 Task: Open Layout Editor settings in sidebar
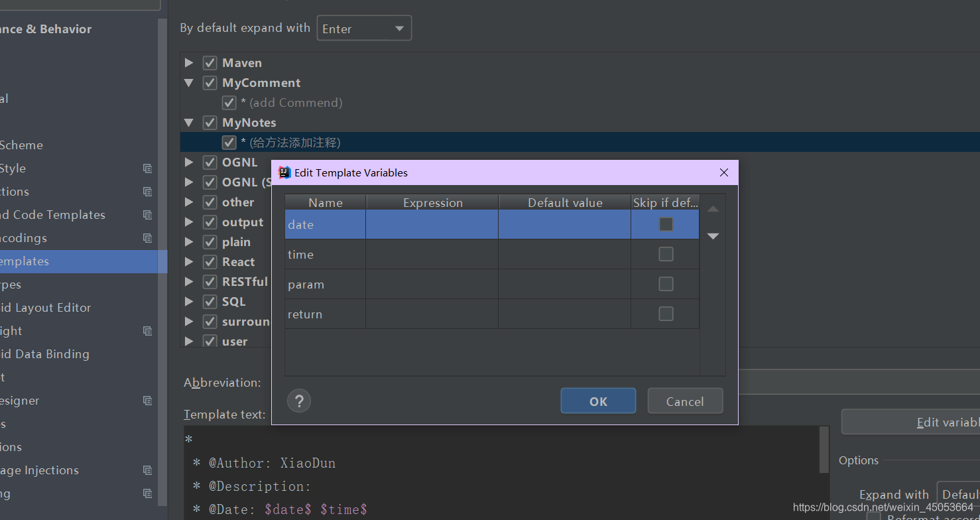[46, 308]
